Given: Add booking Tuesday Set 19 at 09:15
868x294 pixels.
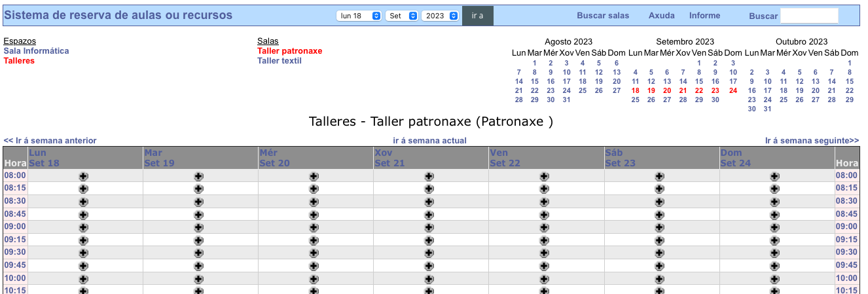Looking at the screenshot, I should point(199,240).
